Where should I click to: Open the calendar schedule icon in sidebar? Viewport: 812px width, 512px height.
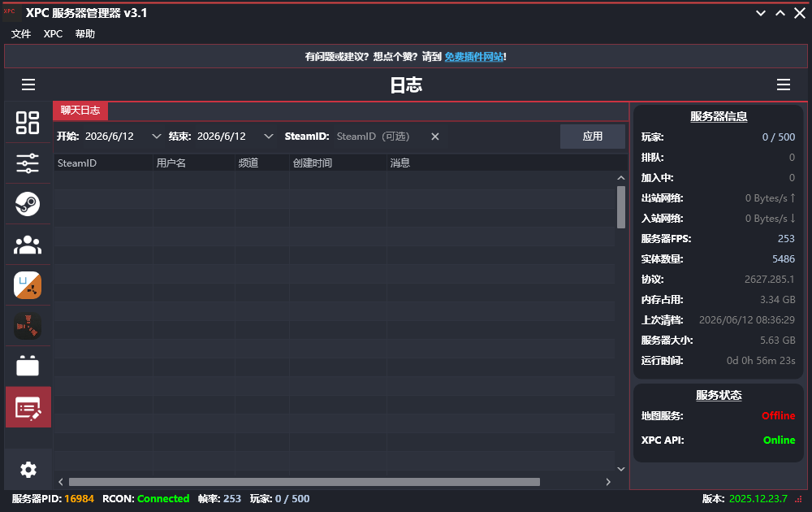tap(28, 366)
